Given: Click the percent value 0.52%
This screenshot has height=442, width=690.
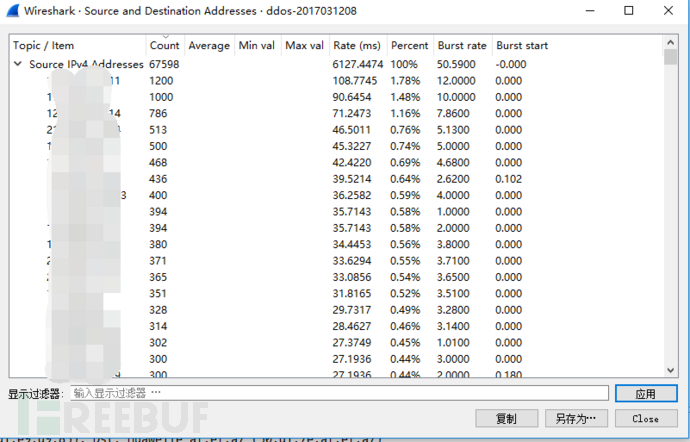Looking at the screenshot, I should [405, 293].
